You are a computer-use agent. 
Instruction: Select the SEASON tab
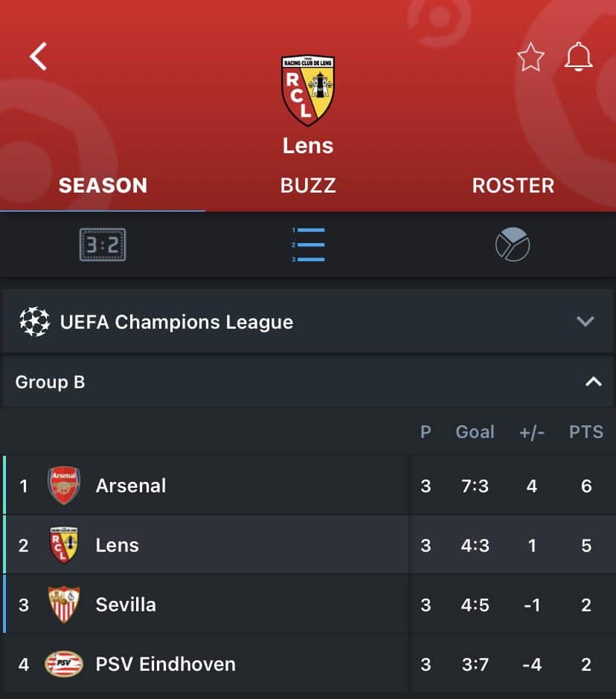coord(103,185)
